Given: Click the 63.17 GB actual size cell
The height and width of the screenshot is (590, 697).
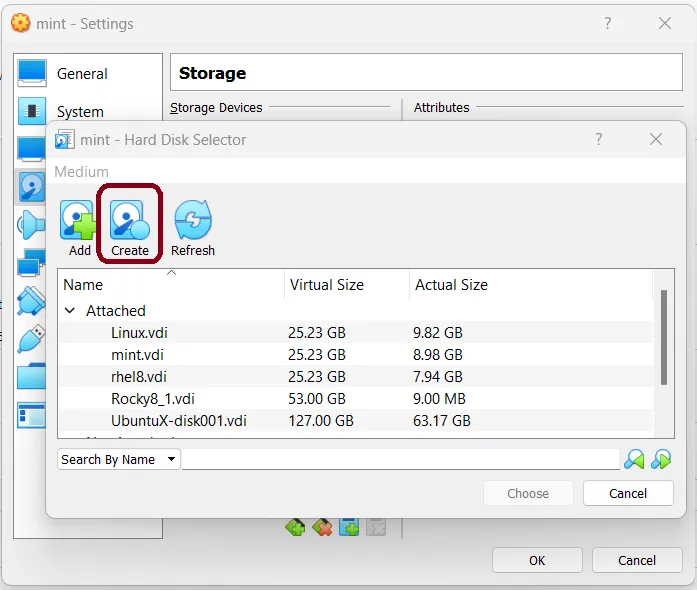Looking at the screenshot, I should 442,421.
